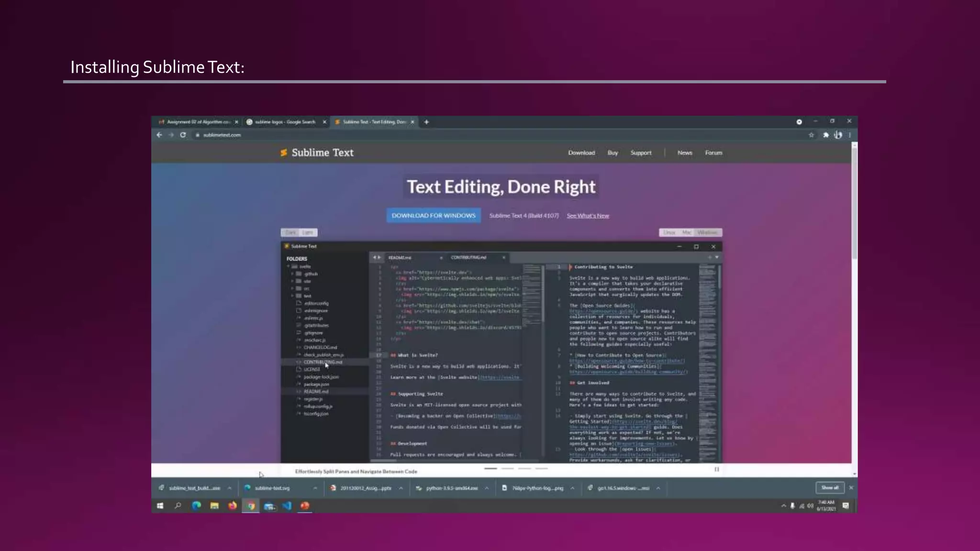Pause the preview slideshow
The height and width of the screenshot is (551, 980).
(x=717, y=469)
